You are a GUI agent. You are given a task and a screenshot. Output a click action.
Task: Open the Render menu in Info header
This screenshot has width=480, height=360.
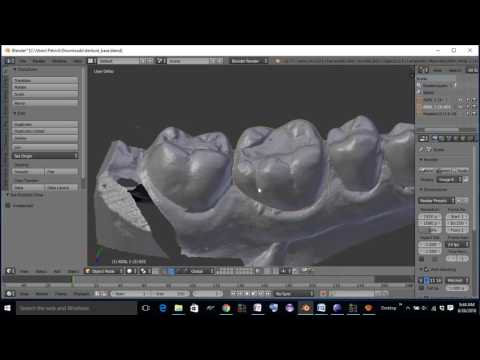tap(39, 61)
